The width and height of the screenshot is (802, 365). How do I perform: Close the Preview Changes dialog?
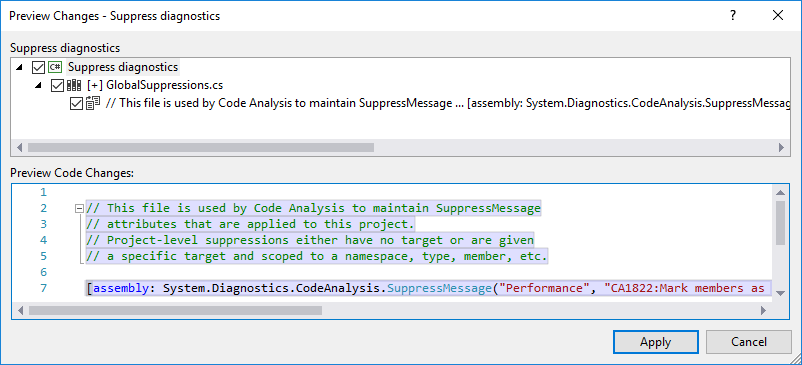pos(778,15)
